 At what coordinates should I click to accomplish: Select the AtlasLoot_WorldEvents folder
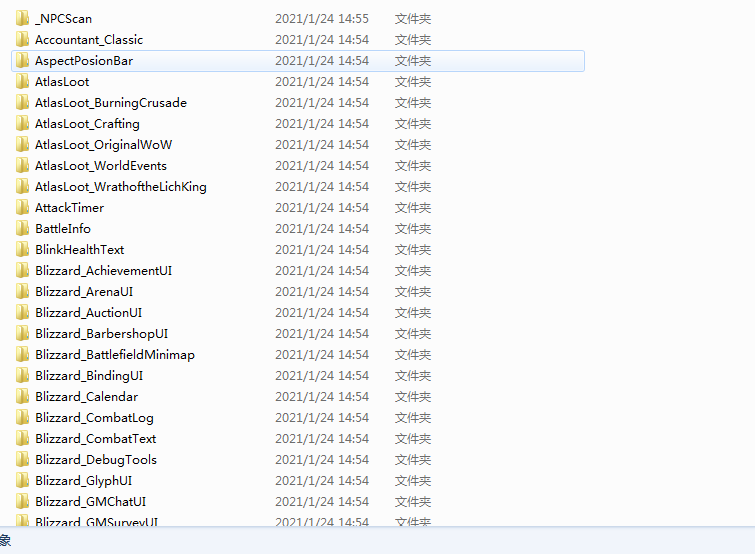101,166
